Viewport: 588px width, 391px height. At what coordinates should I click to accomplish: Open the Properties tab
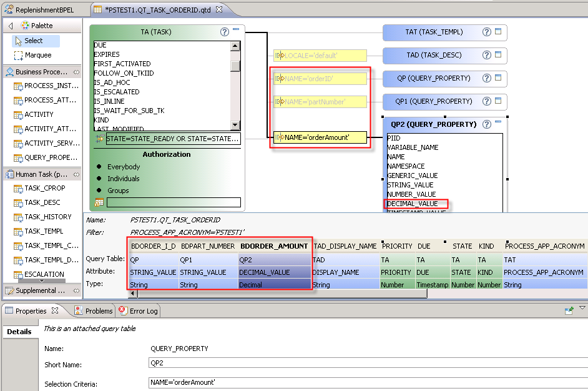[x=31, y=311]
